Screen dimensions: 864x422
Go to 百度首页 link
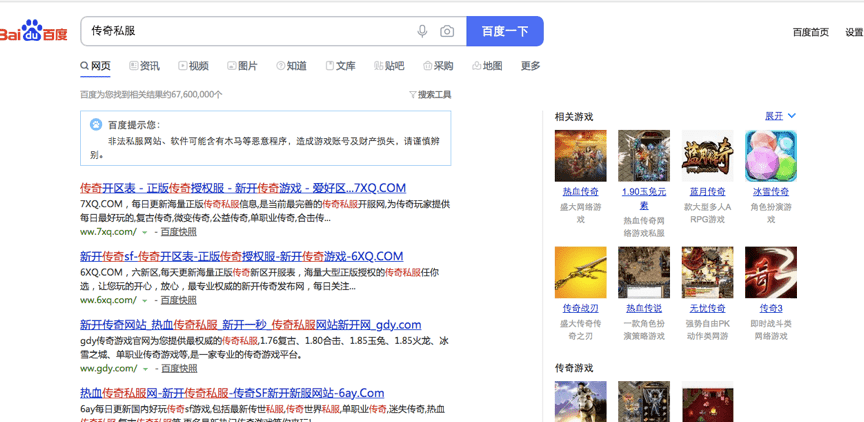point(811,32)
